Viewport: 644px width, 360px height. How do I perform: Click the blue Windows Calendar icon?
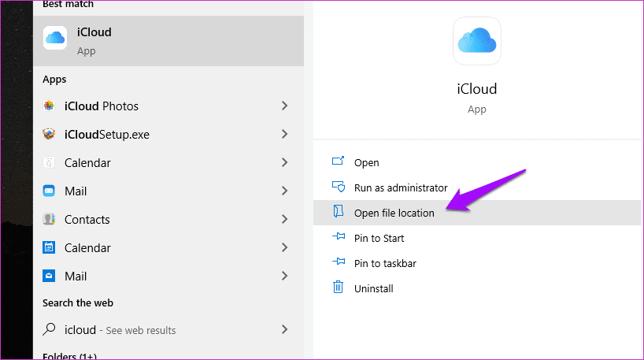tap(49, 247)
